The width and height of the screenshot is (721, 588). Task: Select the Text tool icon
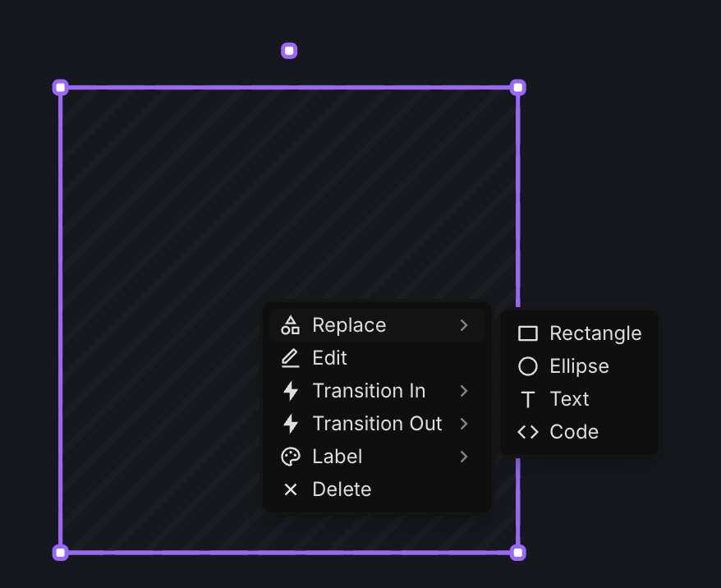pyautogui.click(x=528, y=399)
